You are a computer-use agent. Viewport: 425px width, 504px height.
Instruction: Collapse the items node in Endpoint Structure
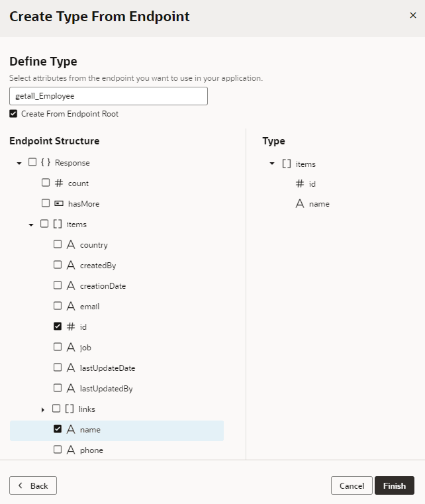[31, 225]
